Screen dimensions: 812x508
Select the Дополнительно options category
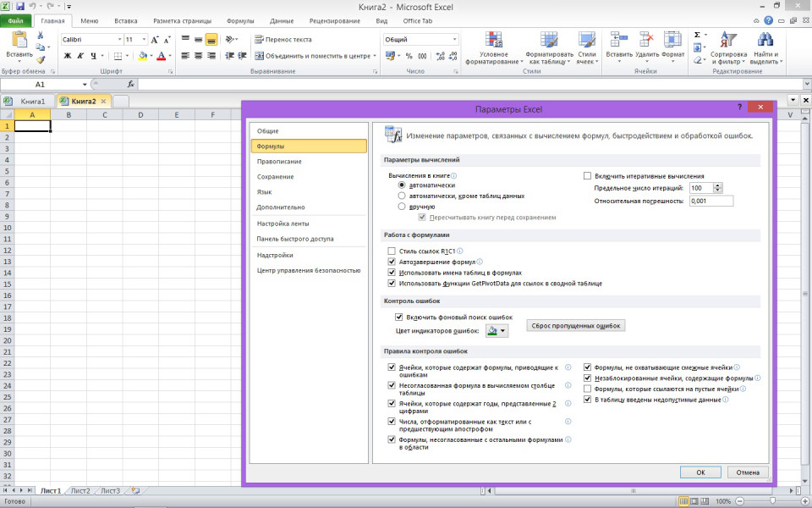point(309,207)
